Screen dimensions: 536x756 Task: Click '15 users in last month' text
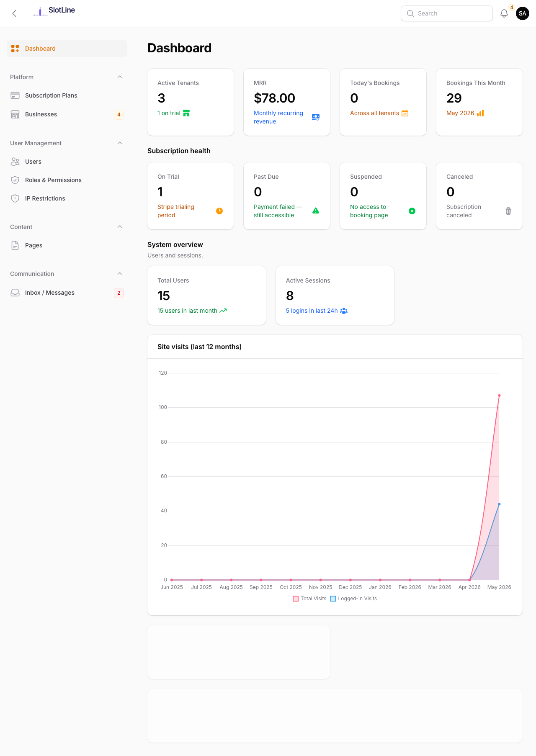pos(187,311)
